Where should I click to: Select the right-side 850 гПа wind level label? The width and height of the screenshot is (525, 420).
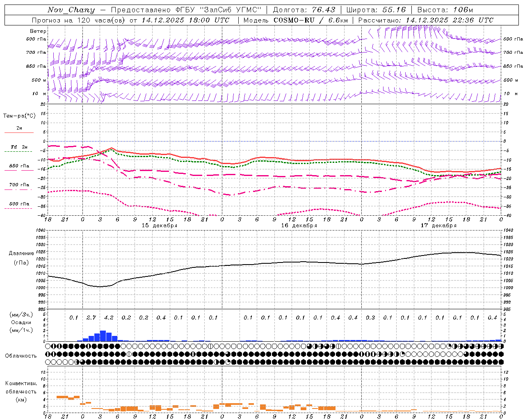[513, 66]
